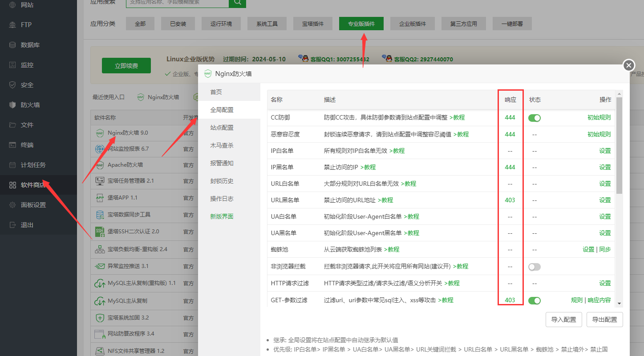Open 响应内容 for GET-参数过滤 row
This screenshot has height=356, width=644.
(x=599, y=300)
